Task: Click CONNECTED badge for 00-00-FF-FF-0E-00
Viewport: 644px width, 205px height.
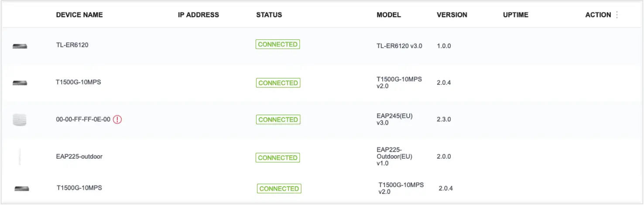Action: pyautogui.click(x=278, y=120)
